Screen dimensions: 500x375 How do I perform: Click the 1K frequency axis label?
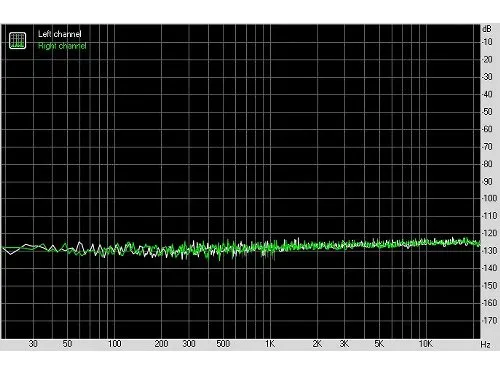[270, 344]
